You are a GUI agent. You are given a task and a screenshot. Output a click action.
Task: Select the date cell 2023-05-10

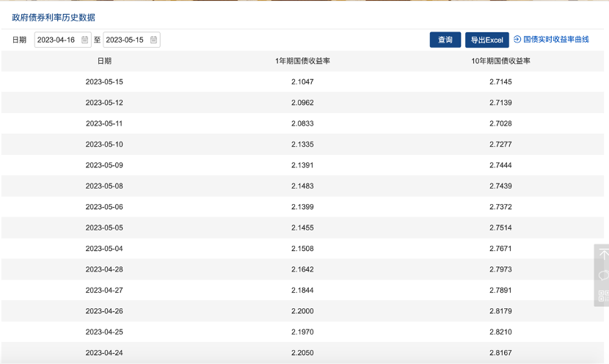tap(104, 145)
